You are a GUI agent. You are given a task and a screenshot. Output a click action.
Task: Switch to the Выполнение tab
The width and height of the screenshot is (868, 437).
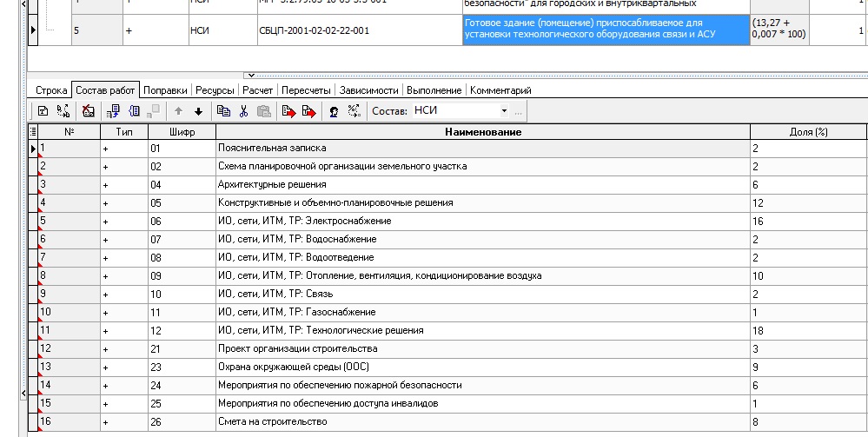coord(434,90)
